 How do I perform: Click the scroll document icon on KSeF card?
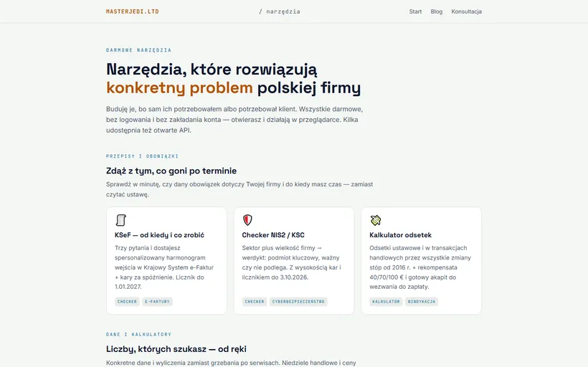click(120, 220)
